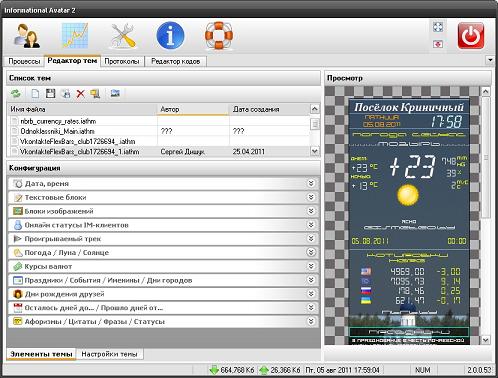The height and width of the screenshot is (378, 498).
Task: Click the picture preview icon in theme toolbar
Action: [115, 94]
